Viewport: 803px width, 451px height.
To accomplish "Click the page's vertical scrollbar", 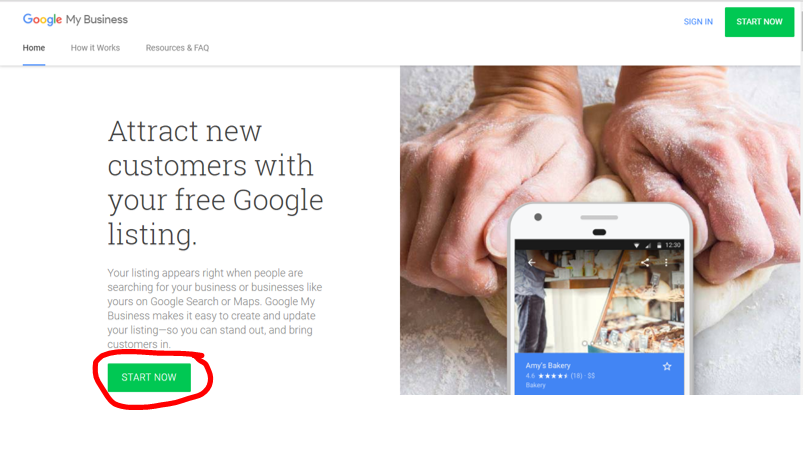I will (x=801, y=26).
